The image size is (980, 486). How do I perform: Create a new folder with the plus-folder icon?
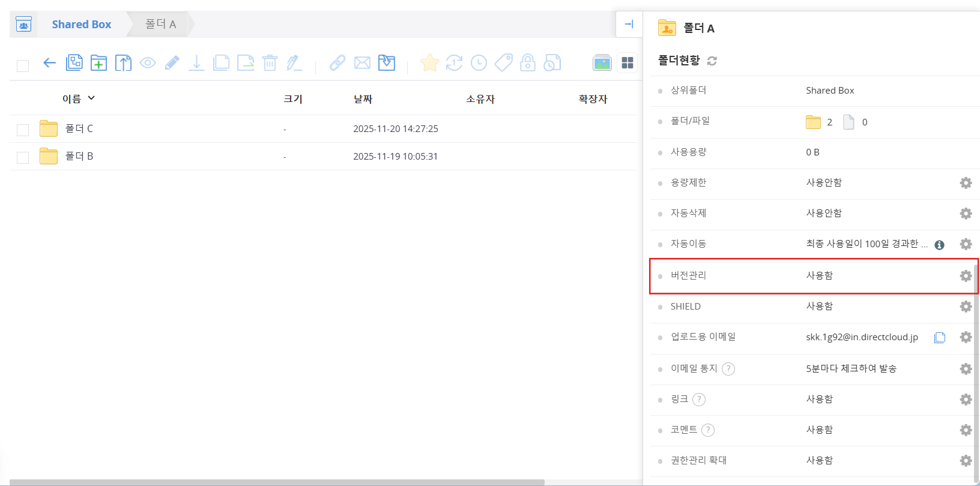point(98,63)
